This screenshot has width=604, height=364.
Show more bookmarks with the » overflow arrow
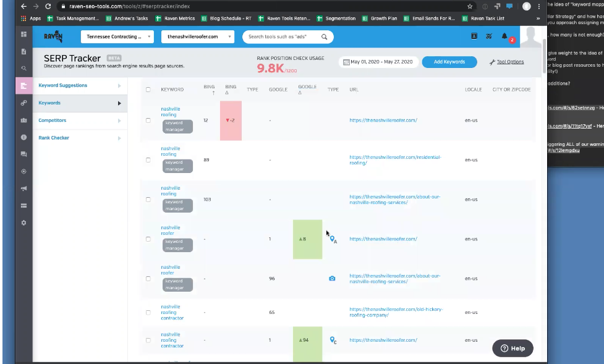538,18
